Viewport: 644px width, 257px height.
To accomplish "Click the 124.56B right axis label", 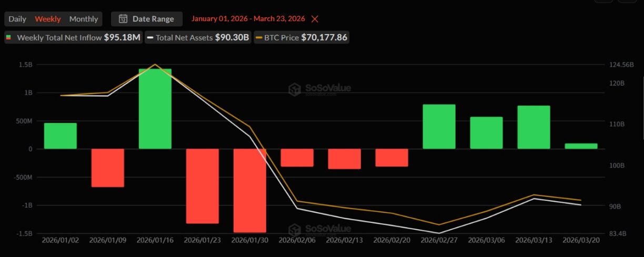I will (621, 65).
